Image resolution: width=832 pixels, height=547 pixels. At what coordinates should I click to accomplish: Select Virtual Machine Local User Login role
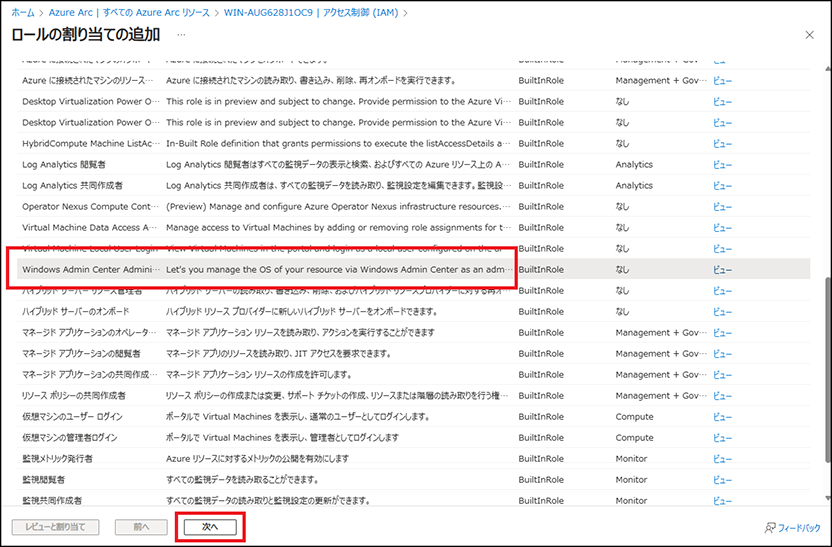[413, 248]
